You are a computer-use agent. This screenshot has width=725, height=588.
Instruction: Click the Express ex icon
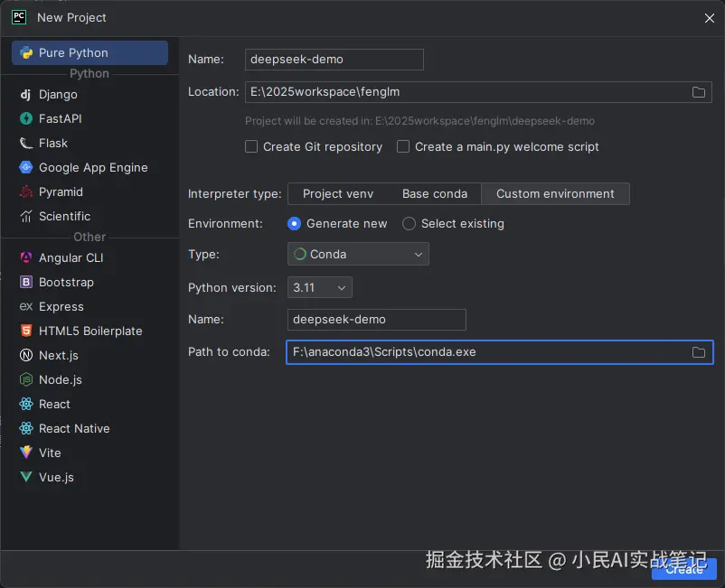tap(26, 306)
